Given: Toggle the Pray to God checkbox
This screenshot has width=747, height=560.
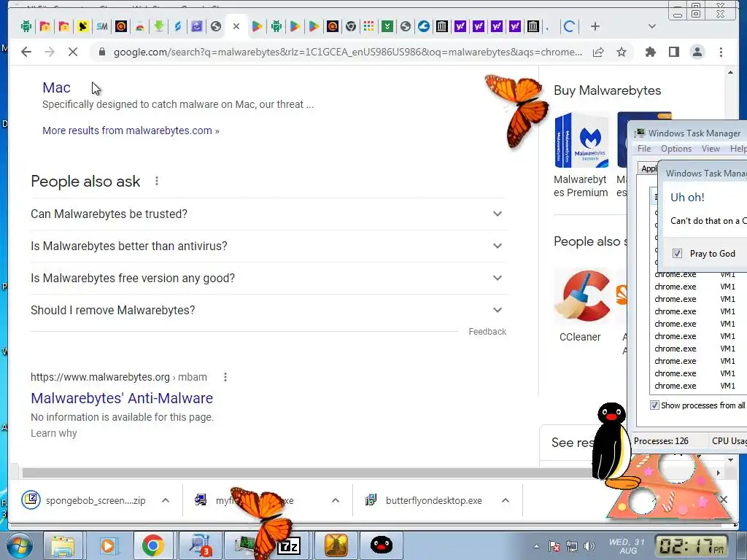Looking at the screenshot, I should 677,253.
